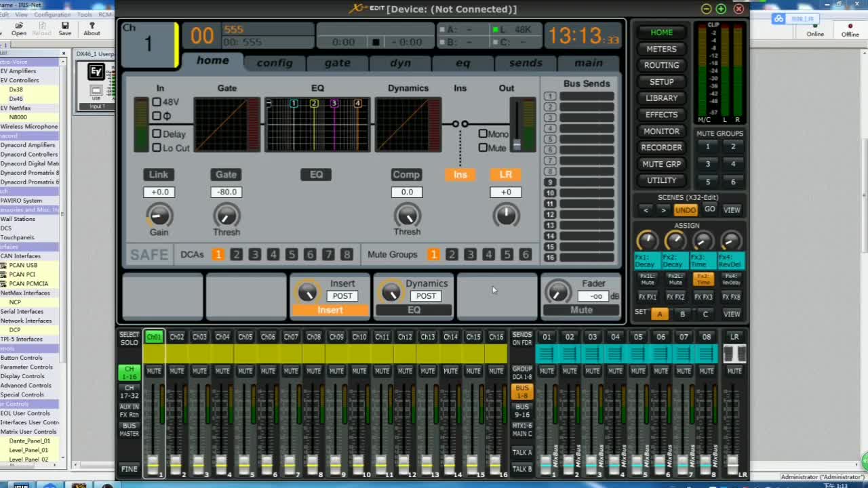Click the LR pan knob
This screenshot has height=488, width=868.
[x=506, y=216]
